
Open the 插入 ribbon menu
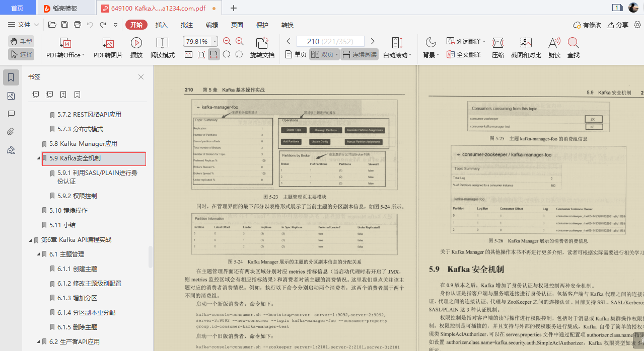(x=161, y=25)
